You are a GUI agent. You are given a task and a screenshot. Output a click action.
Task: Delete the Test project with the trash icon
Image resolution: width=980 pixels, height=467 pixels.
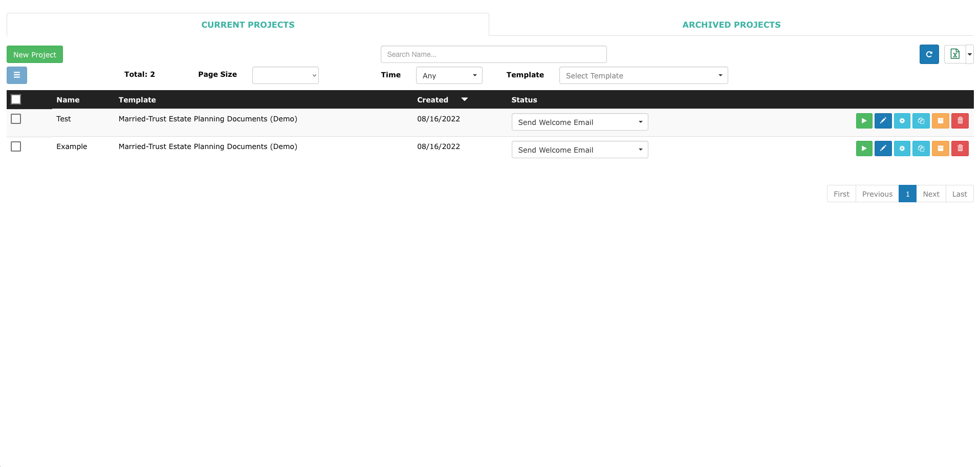pyautogui.click(x=960, y=121)
